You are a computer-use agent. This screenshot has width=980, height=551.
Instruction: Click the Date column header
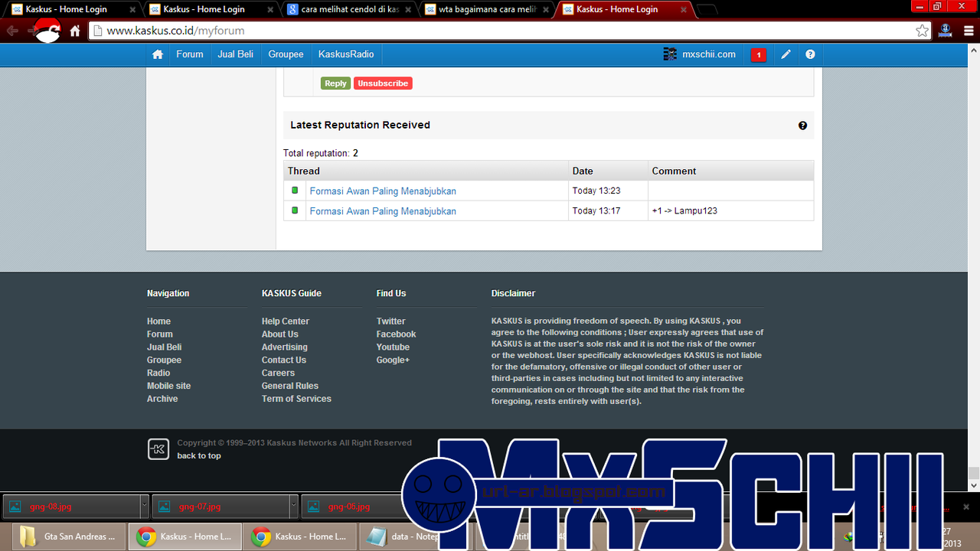tap(609, 171)
